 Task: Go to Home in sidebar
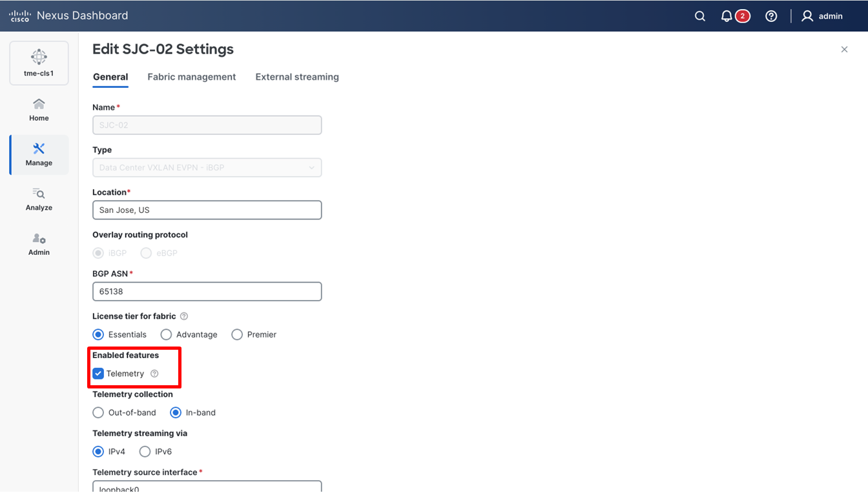39,110
